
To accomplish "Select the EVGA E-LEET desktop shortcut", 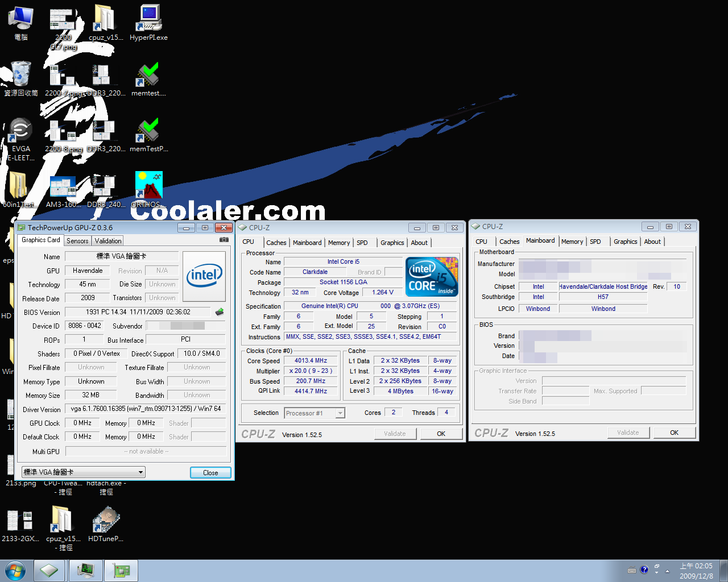I will [21, 139].
